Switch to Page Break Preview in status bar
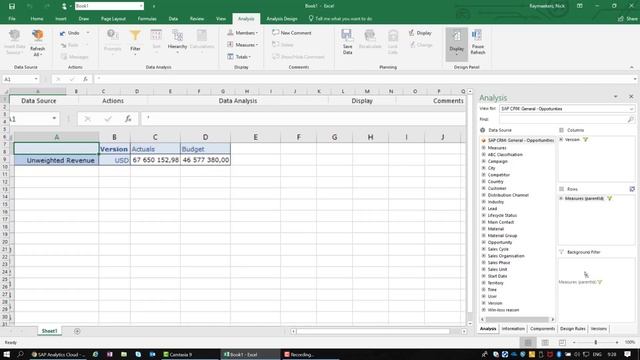The width and height of the screenshot is (640, 360). point(562,342)
